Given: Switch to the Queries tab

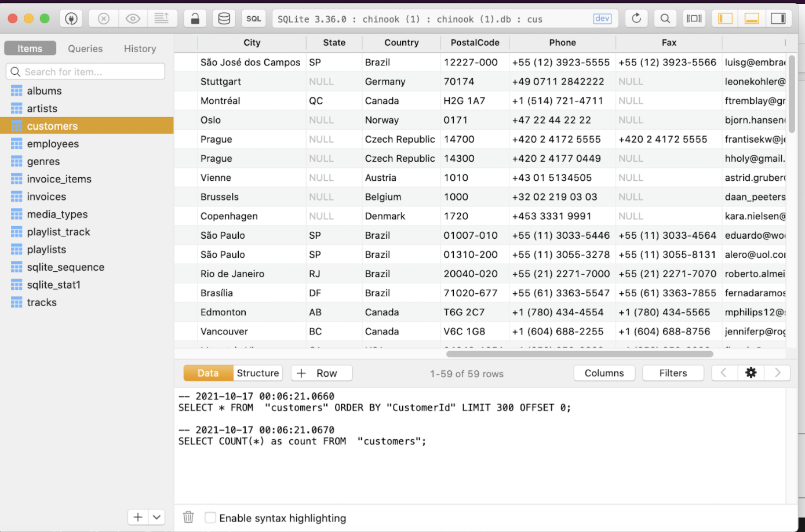Looking at the screenshot, I should 85,49.
